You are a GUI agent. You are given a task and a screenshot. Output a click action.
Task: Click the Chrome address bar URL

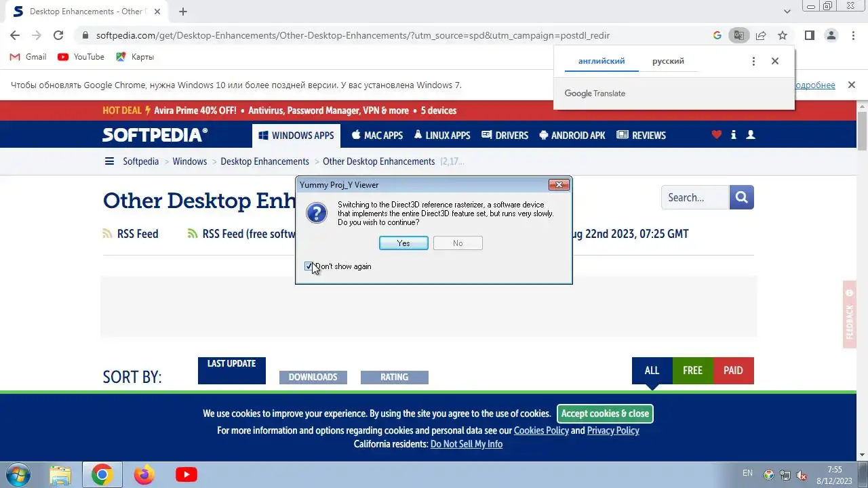[x=353, y=35]
